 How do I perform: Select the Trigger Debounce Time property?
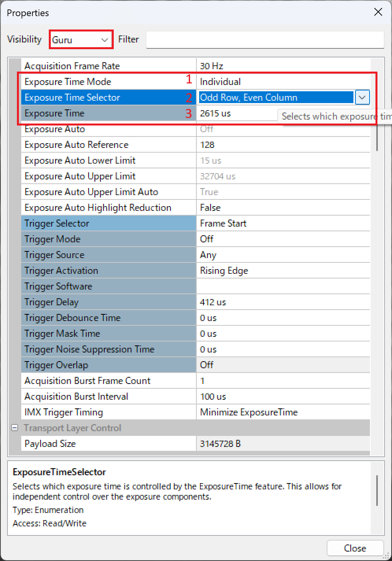[x=109, y=317]
